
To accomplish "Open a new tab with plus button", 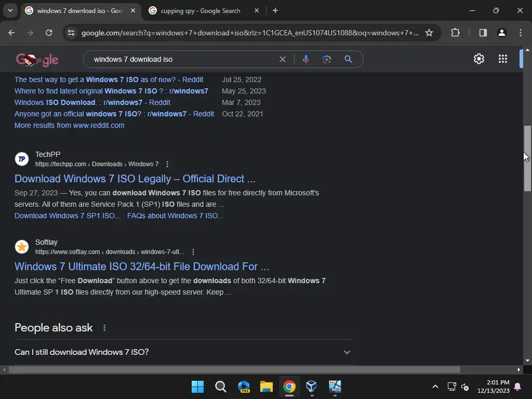I will (275, 10).
